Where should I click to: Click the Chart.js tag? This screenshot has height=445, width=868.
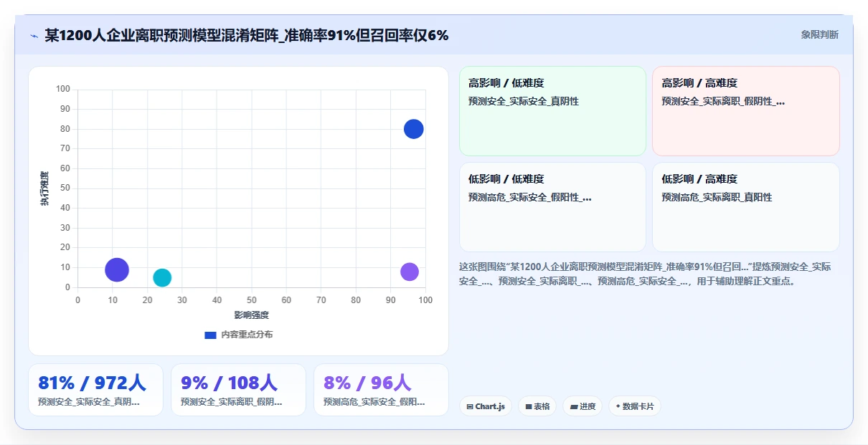[x=486, y=406]
